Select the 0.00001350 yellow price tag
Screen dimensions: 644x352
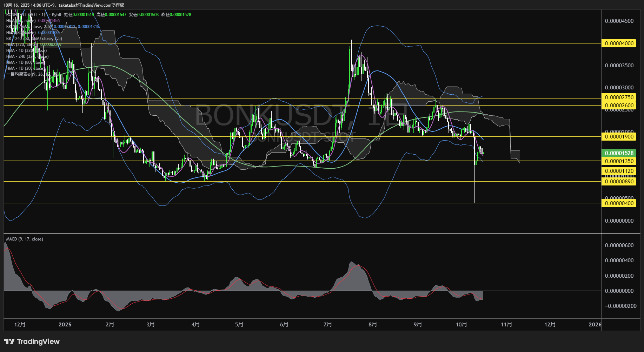619,161
